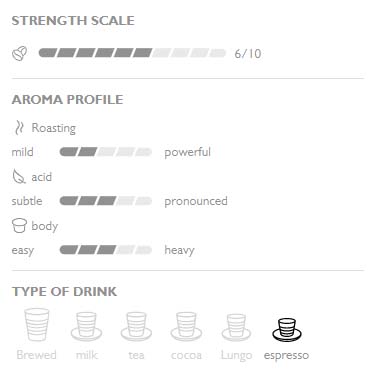380x380 pixels.
Task: Select the tea cup icon
Action: pyautogui.click(x=136, y=327)
